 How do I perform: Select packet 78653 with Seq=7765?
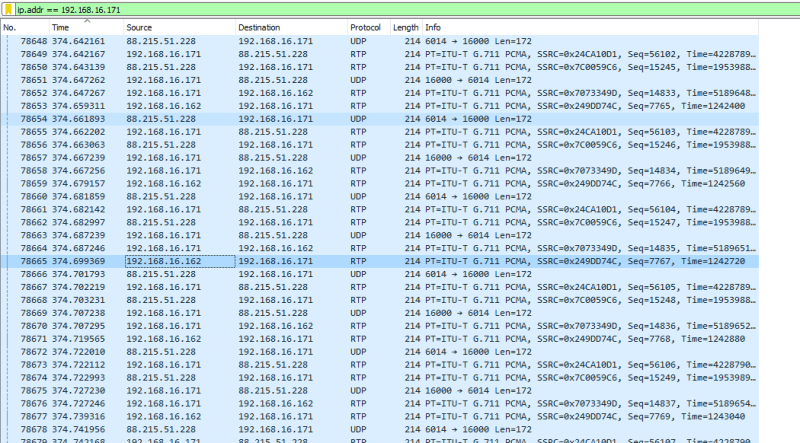[x=380, y=106]
